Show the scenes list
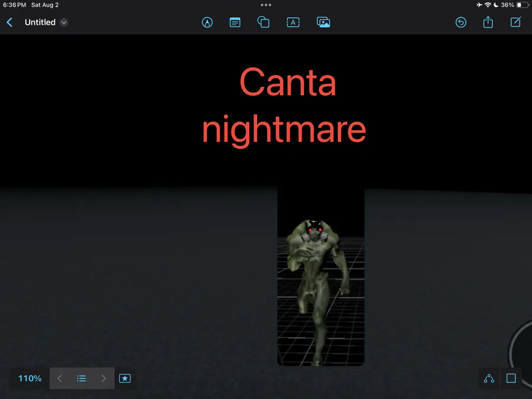 [82, 378]
